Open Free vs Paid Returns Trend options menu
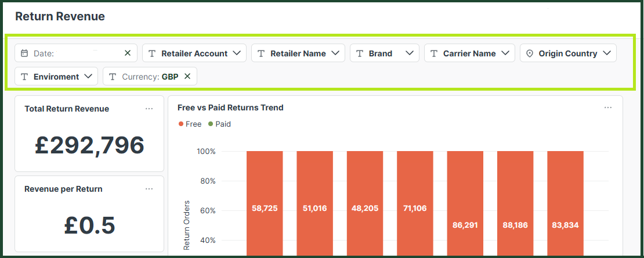 (x=608, y=107)
